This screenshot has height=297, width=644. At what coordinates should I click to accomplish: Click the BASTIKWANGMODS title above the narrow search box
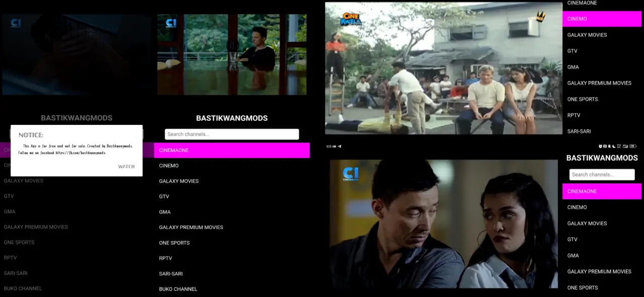(x=602, y=158)
